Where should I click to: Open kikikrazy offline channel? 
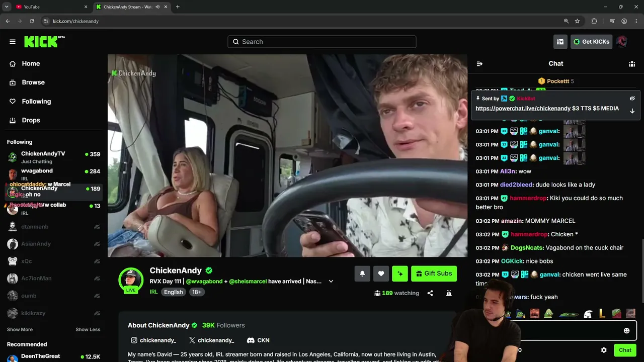pos(53,313)
